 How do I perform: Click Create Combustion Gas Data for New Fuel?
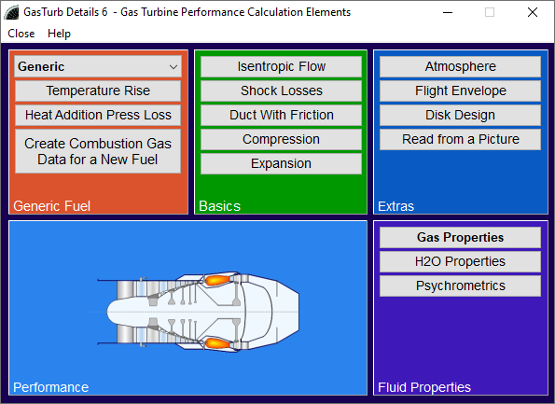click(x=98, y=151)
